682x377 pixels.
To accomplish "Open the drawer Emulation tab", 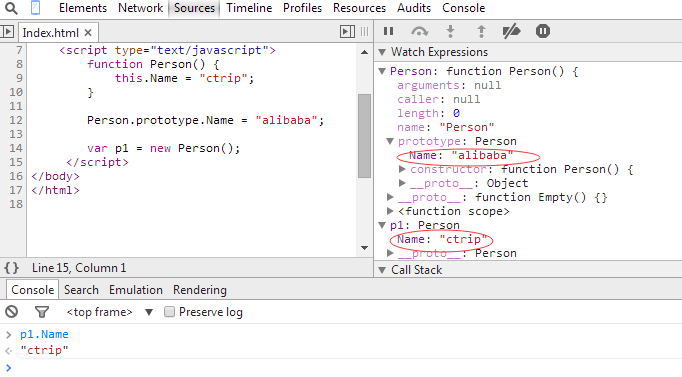I will coord(136,290).
